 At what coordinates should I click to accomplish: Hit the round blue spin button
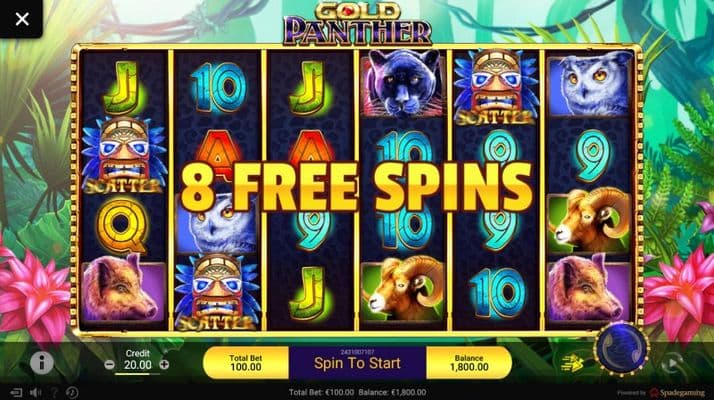[x=621, y=349]
